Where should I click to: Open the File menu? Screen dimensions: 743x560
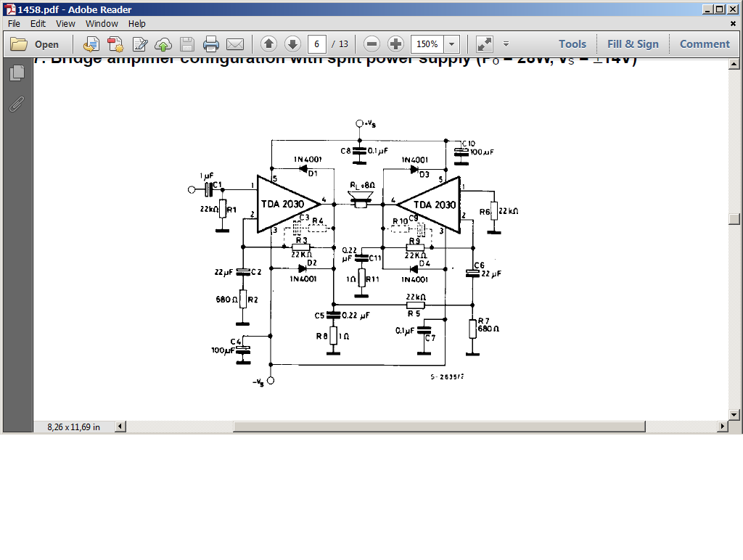pos(15,24)
